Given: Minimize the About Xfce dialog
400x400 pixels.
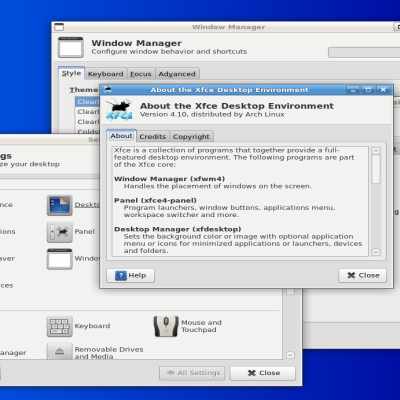Looking at the screenshot, I should pos(353,90).
